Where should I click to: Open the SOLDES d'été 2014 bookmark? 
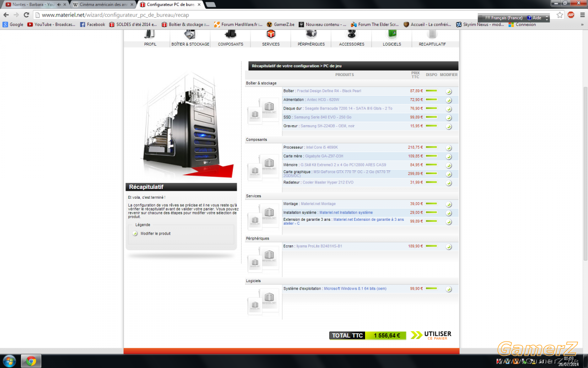coord(133,24)
